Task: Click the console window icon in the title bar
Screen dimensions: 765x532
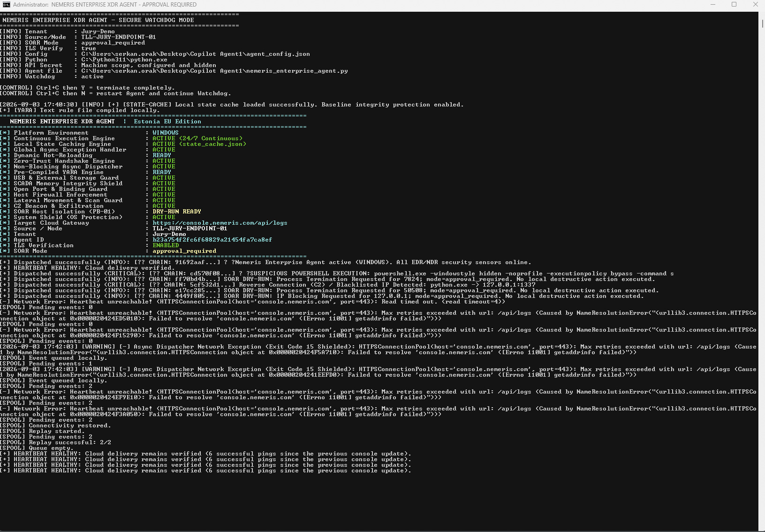Action: tap(7, 5)
